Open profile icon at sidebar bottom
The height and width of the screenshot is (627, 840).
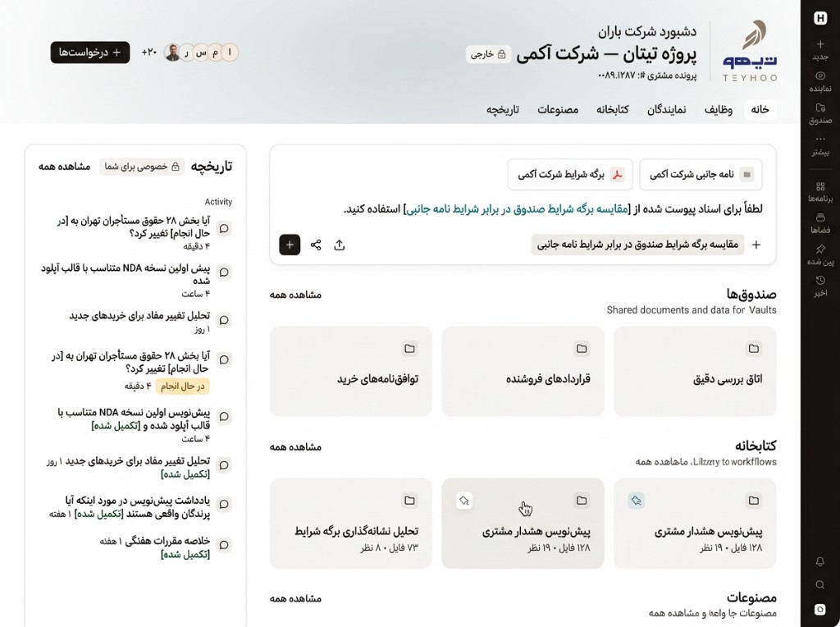point(820,609)
